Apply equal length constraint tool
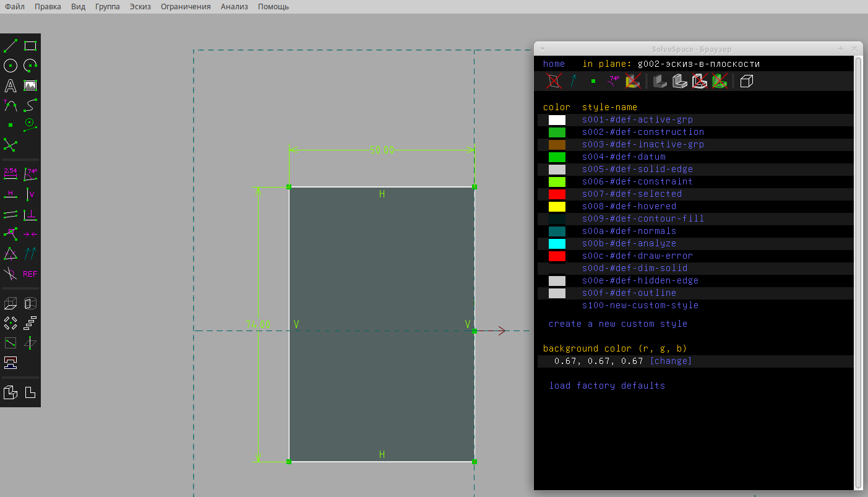The height and width of the screenshot is (497, 868). point(11,254)
